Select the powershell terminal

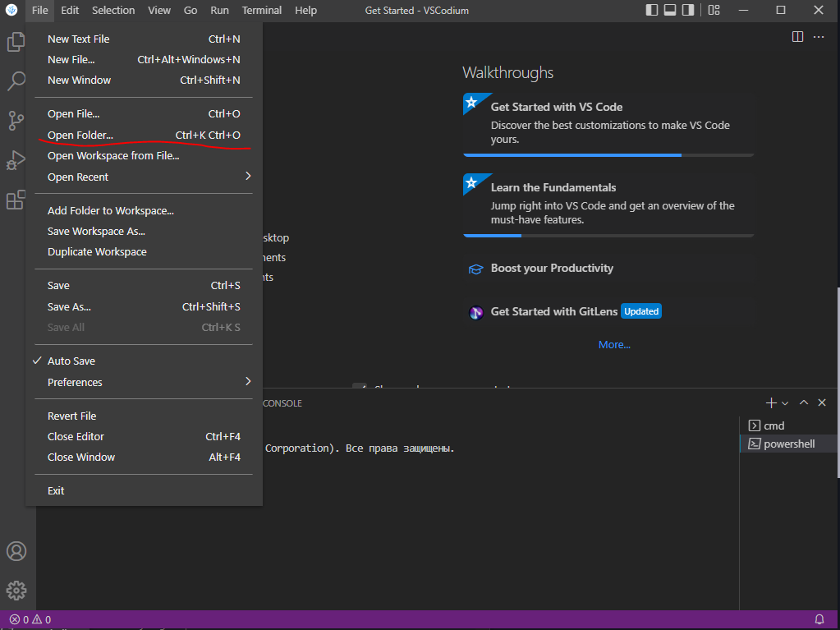(x=787, y=444)
